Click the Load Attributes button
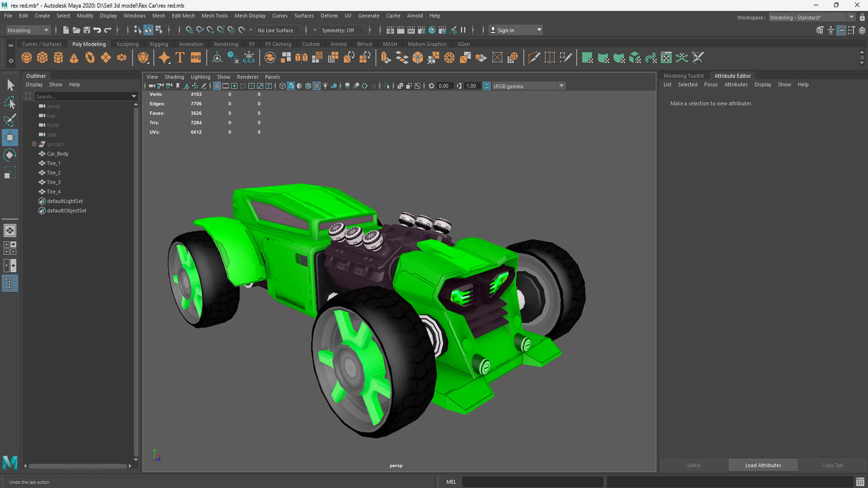Screen dimensions: 868x488 [x=763, y=465]
